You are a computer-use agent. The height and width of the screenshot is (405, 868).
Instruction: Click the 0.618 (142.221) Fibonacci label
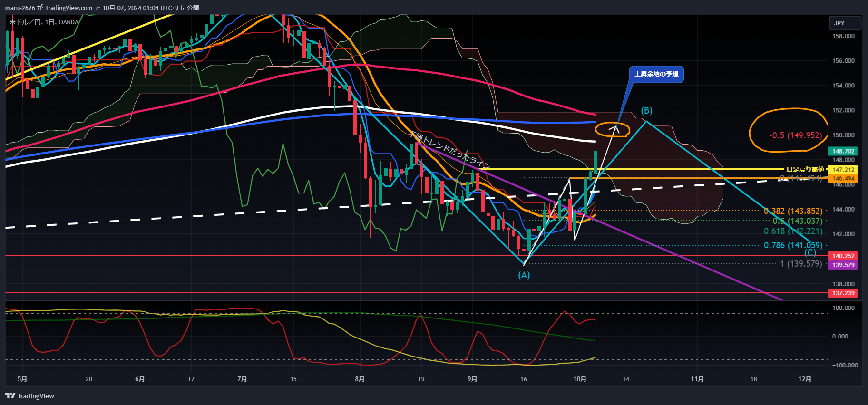793,231
